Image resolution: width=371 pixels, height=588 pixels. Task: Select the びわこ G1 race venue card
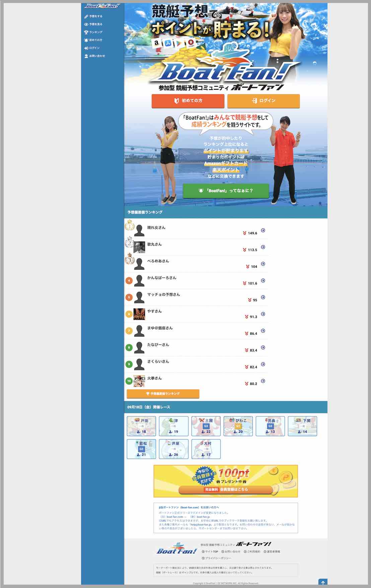(238, 426)
